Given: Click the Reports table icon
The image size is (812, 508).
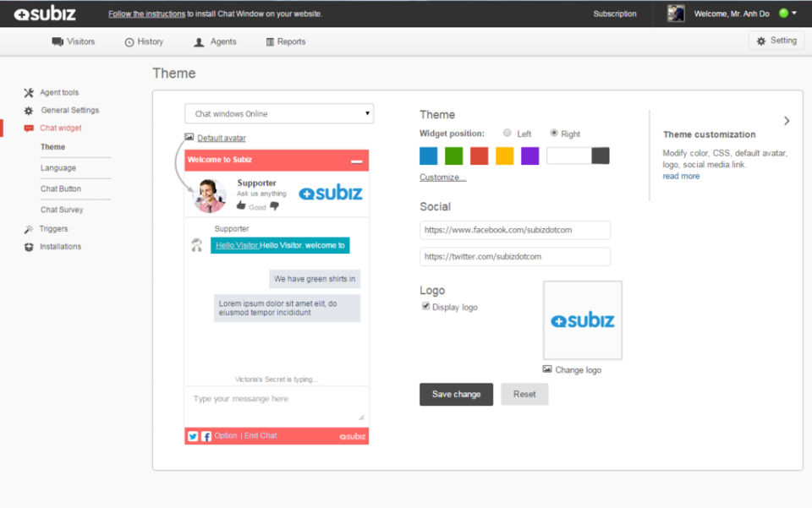Looking at the screenshot, I should pyautogui.click(x=270, y=42).
